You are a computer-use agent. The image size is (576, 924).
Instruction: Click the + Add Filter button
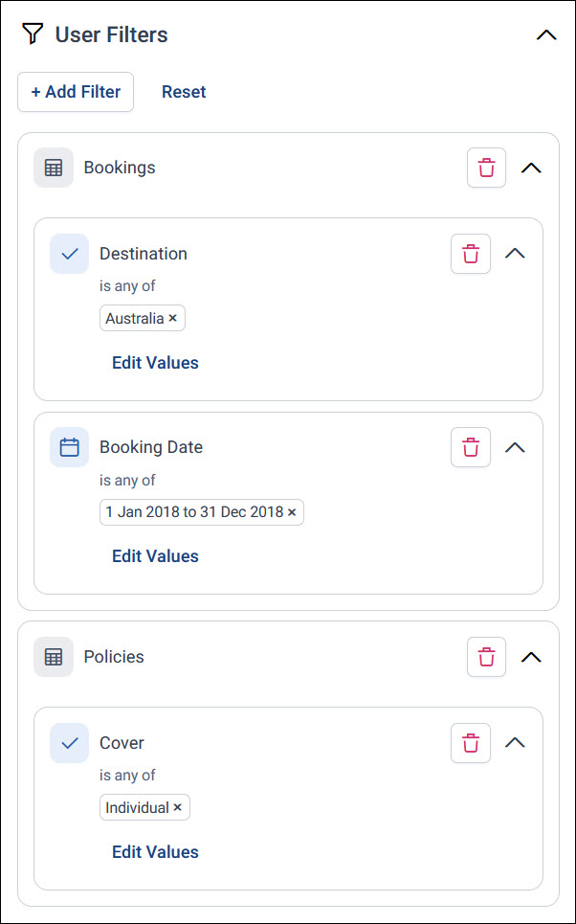[x=76, y=92]
